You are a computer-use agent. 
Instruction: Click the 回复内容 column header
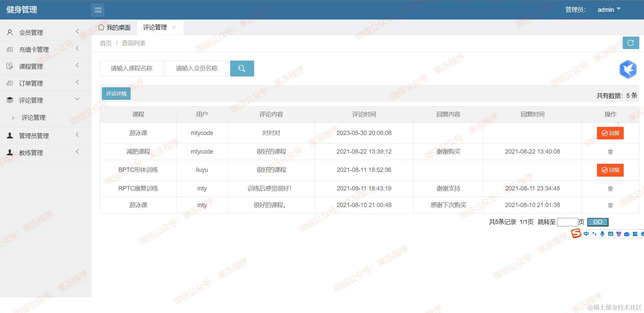click(x=448, y=114)
